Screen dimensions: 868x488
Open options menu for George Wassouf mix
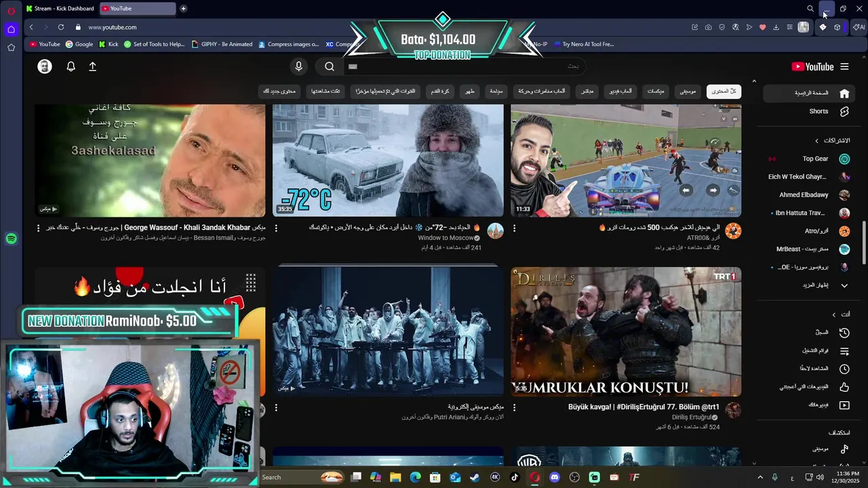38,228
